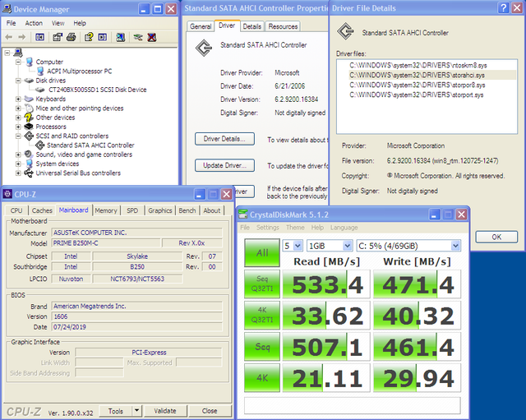Select Standard SATA AHCI Controller in device tree

(x=90, y=145)
